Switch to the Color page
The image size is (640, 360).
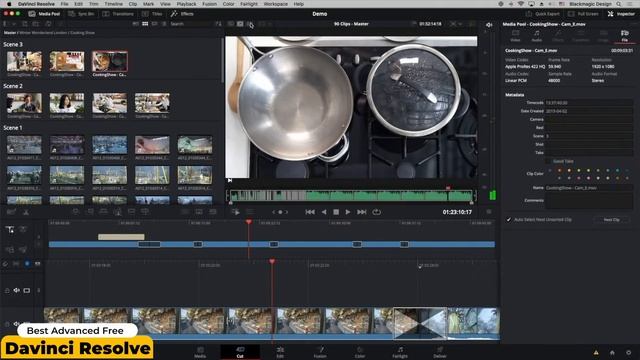(360, 352)
